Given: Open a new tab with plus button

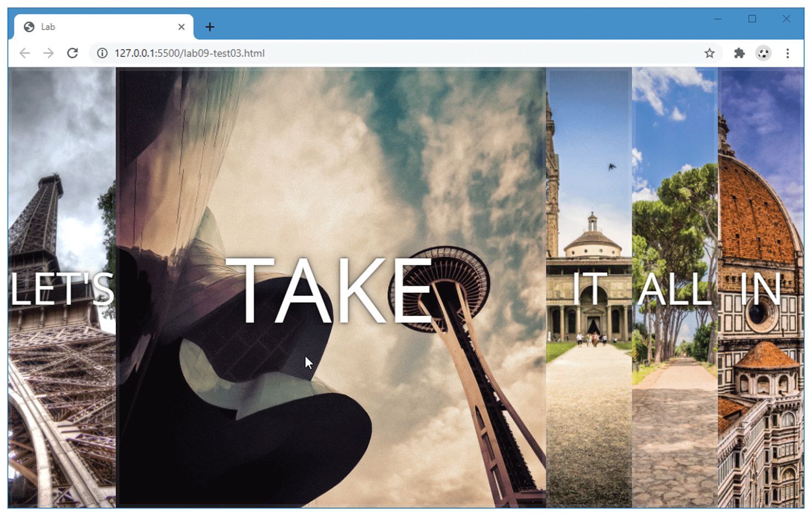Looking at the screenshot, I should pos(210,27).
